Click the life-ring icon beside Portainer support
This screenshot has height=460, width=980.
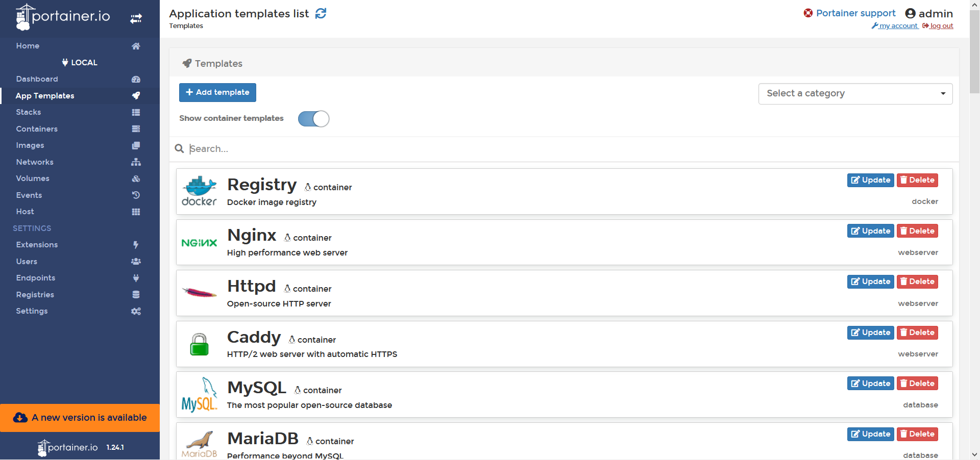coord(808,13)
